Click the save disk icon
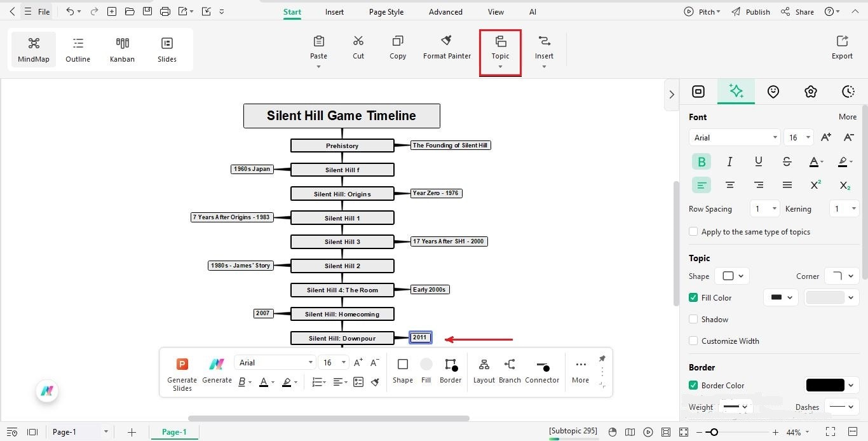Screen dimensions: 868x441 click(x=147, y=11)
